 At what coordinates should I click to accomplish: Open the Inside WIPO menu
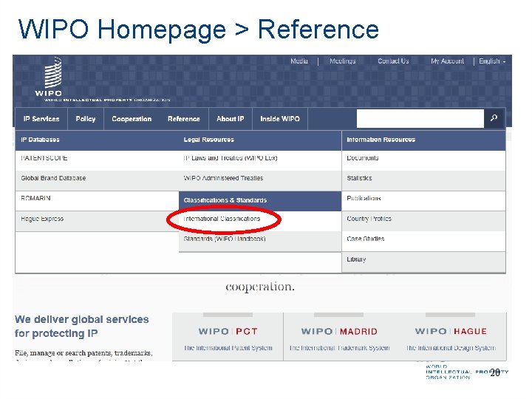(x=280, y=119)
